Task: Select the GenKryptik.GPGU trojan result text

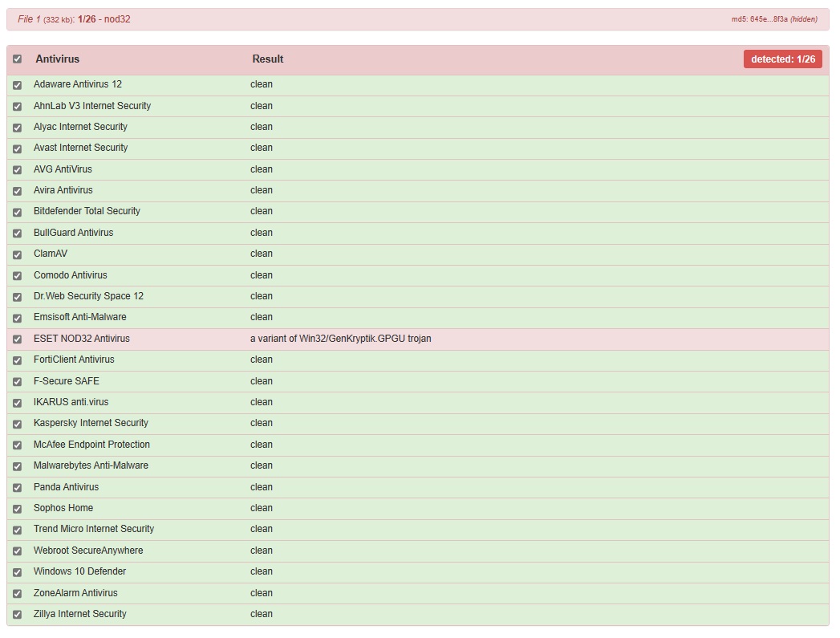Action: [341, 339]
